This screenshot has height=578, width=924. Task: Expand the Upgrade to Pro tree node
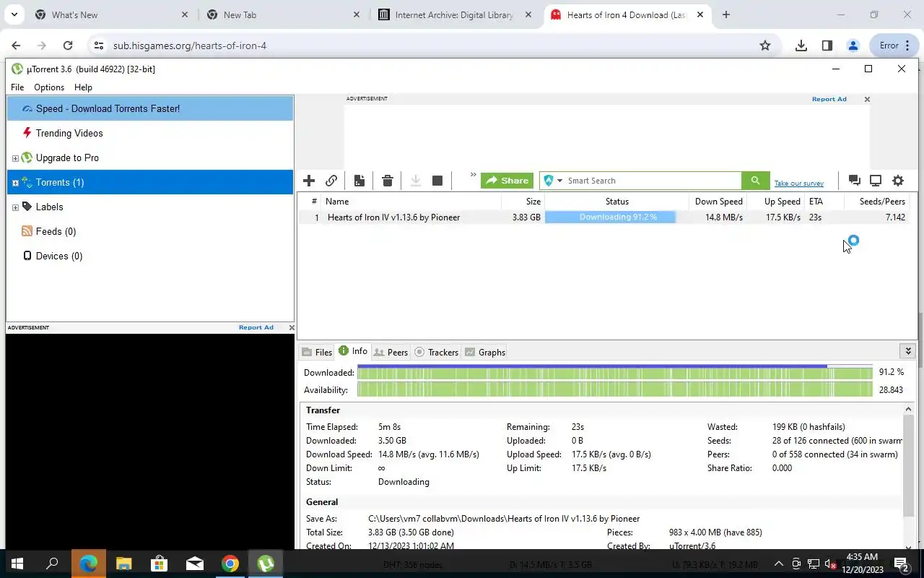(x=15, y=158)
